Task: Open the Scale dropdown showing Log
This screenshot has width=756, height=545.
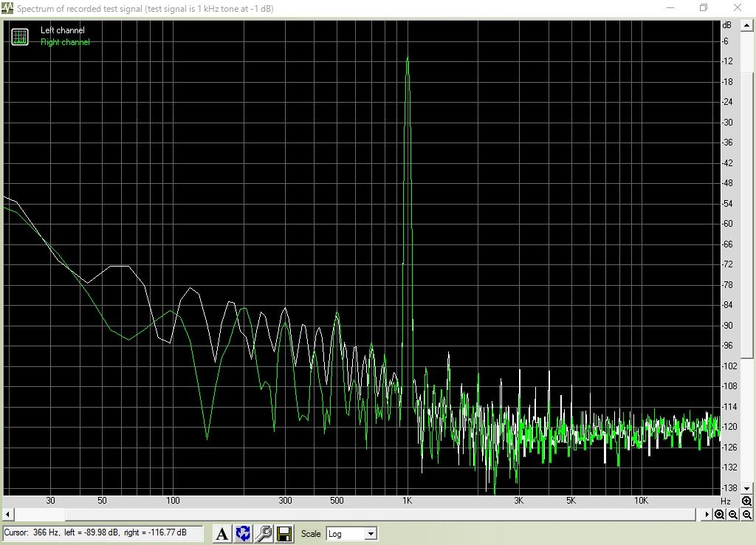Action: (351, 534)
